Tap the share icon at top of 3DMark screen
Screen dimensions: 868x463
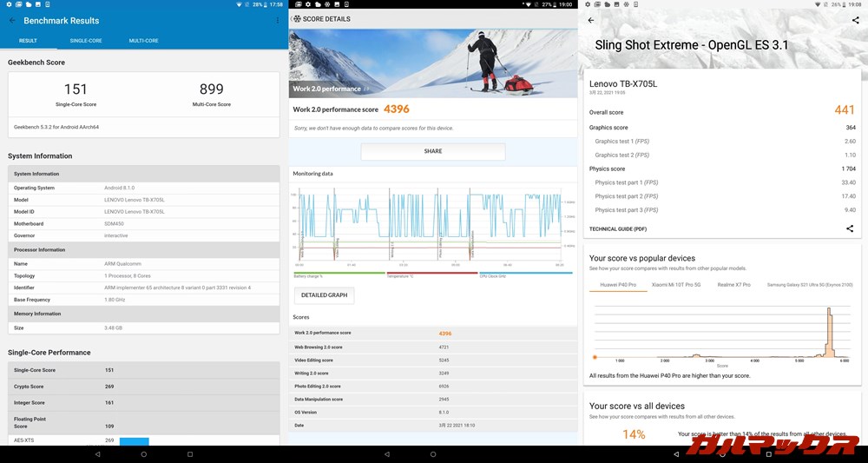855,20
